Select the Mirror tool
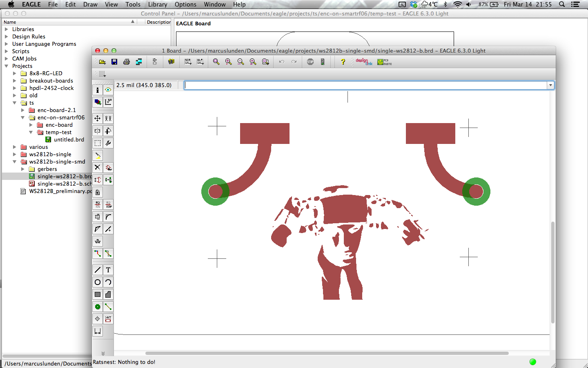 (98, 131)
